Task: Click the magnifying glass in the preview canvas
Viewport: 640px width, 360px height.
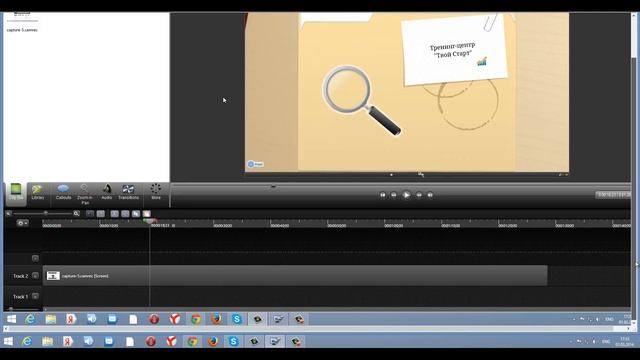Action: (361, 100)
